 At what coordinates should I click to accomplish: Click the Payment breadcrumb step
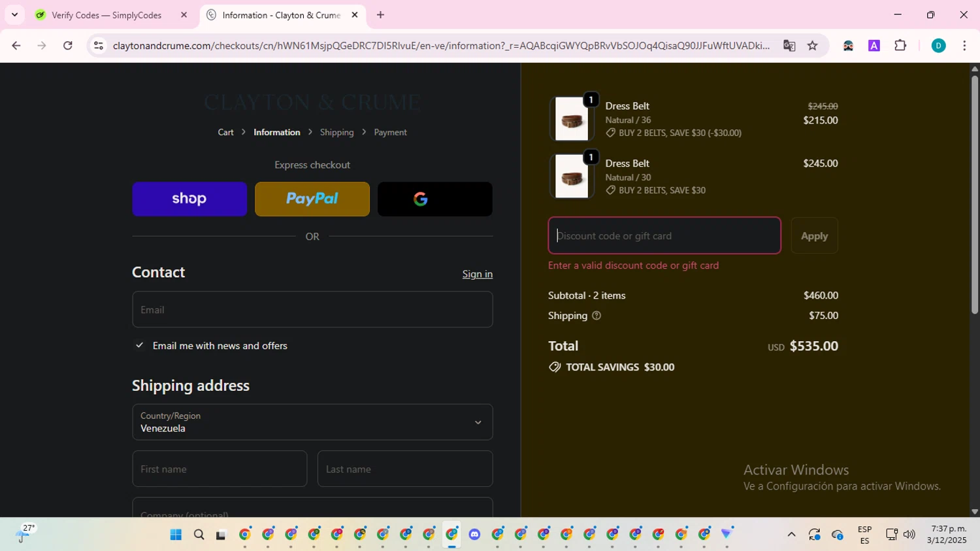click(x=390, y=132)
